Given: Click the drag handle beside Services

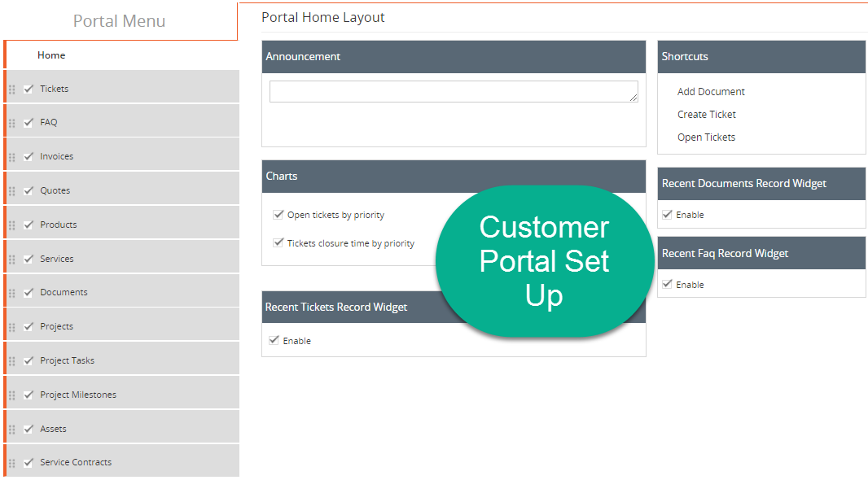Looking at the screenshot, I should tap(11, 259).
